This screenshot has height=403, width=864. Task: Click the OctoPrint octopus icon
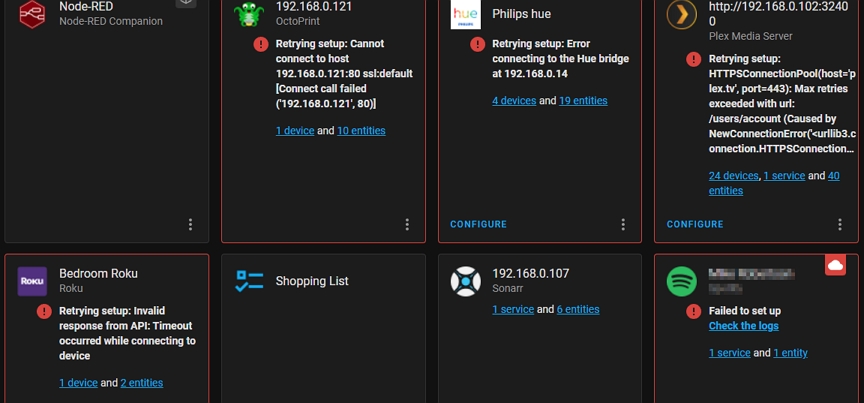coord(249,14)
